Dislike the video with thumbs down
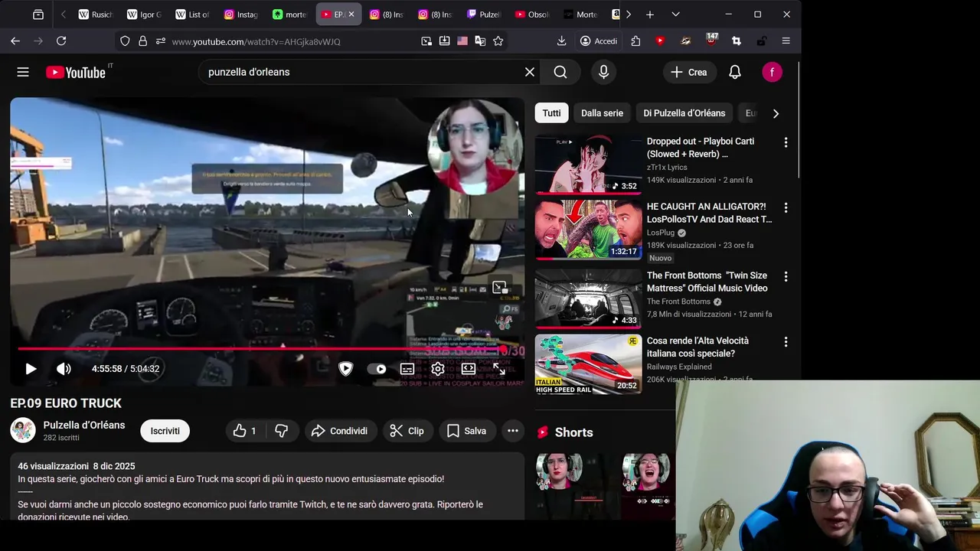This screenshot has height=551, width=980. [x=282, y=431]
